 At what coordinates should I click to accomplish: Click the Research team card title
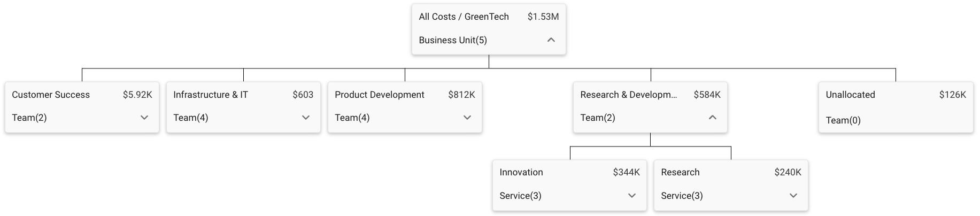click(x=680, y=172)
